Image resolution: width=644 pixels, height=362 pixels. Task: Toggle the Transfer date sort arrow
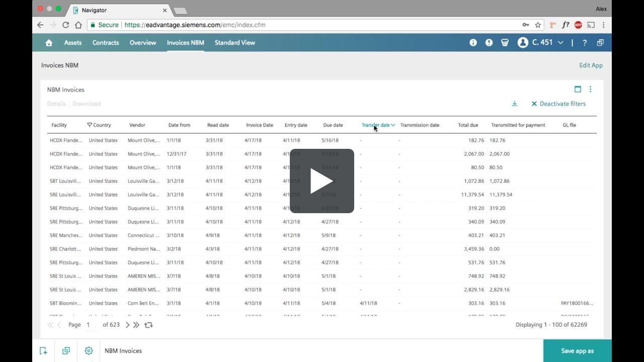tap(393, 125)
